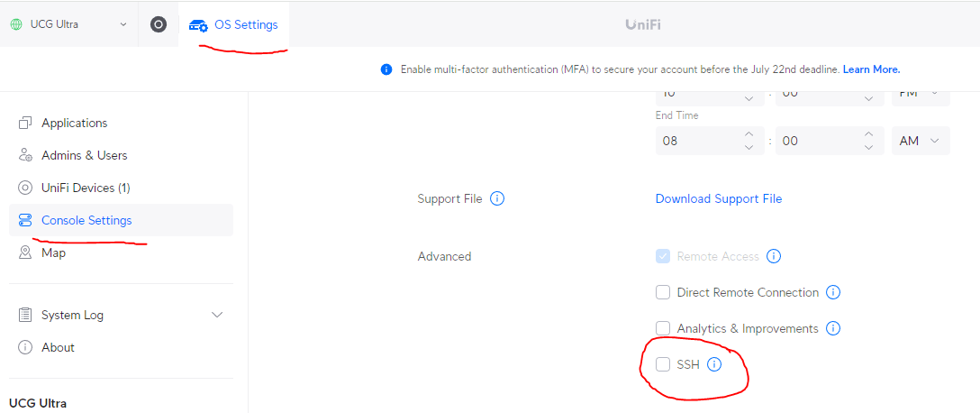Open the UniFi Network application circle icon
This screenshot has width=980, height=413.
pos(159,25)
